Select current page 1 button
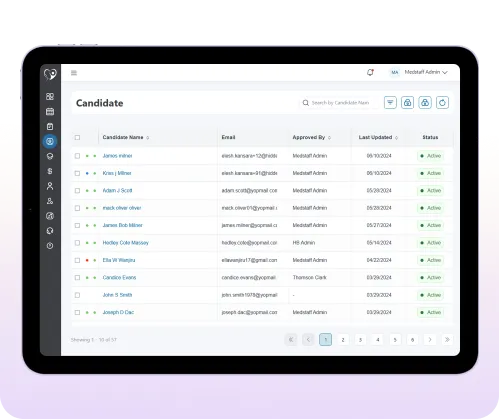This screenshot has width=499, height=419. pos(325,340)
